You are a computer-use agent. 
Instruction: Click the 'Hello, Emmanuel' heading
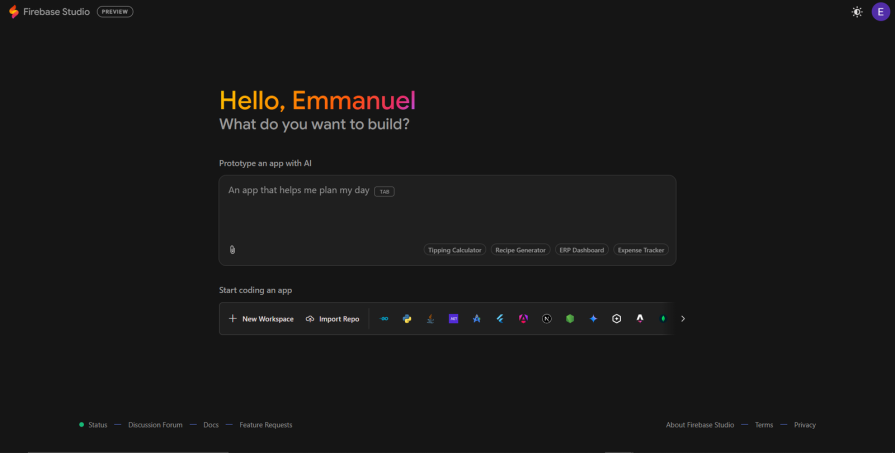click(318, 100)
